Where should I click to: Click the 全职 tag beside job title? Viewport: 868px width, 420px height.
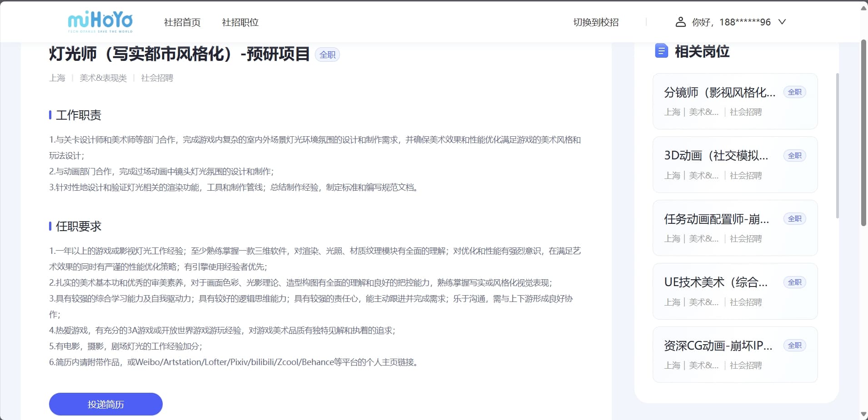(327, 55)
